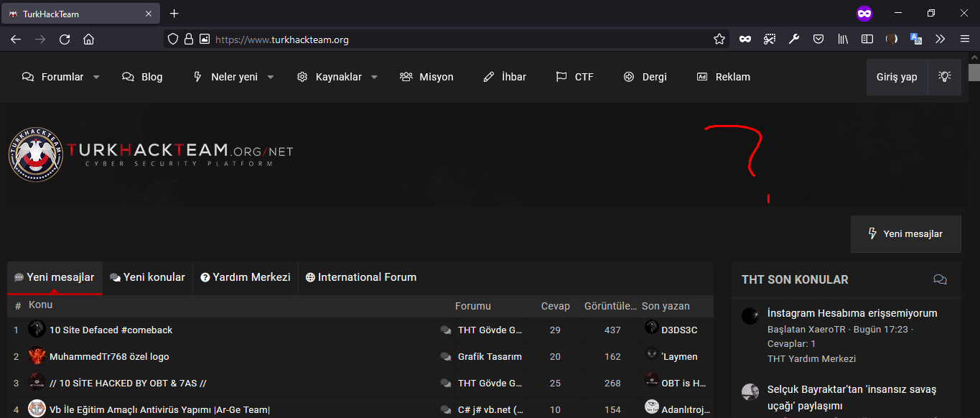Open thread 10 SİTE HACKED BY OBT & 7AS
Viewport: 980px width, 418px height.
[x=128, y=383]
